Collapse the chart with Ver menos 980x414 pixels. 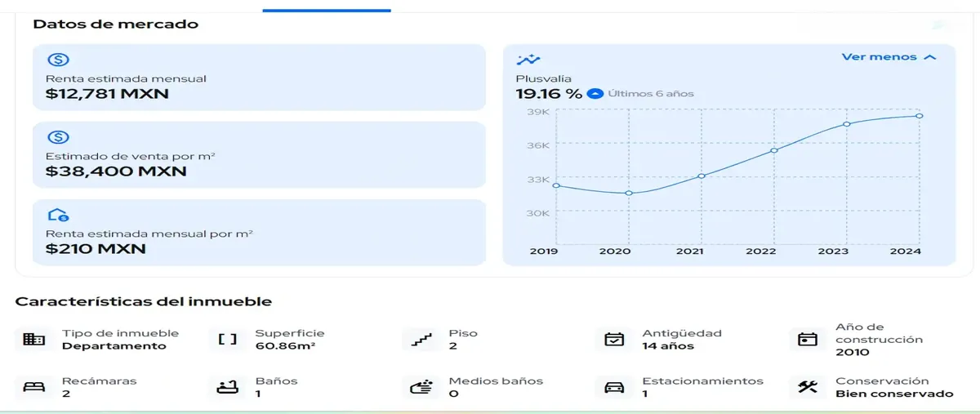[x=889, y=57]
